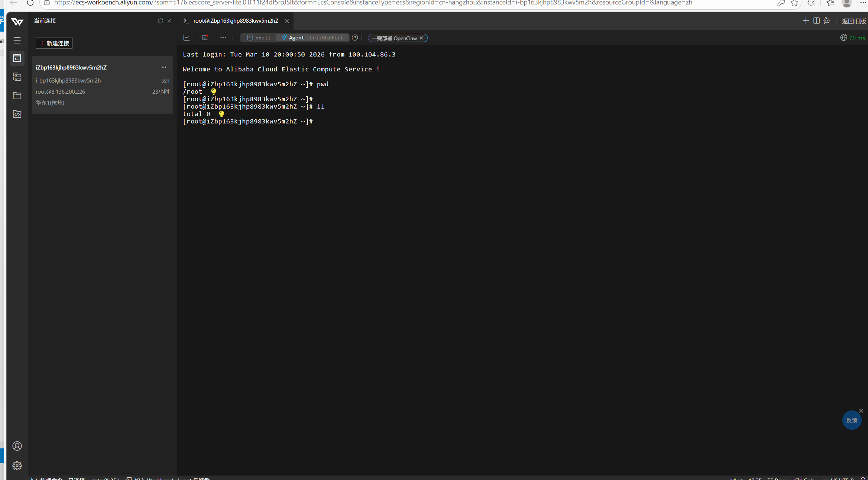Add a new terminal tab with plus
The image size is (868, 480).
tap(806, 21)
